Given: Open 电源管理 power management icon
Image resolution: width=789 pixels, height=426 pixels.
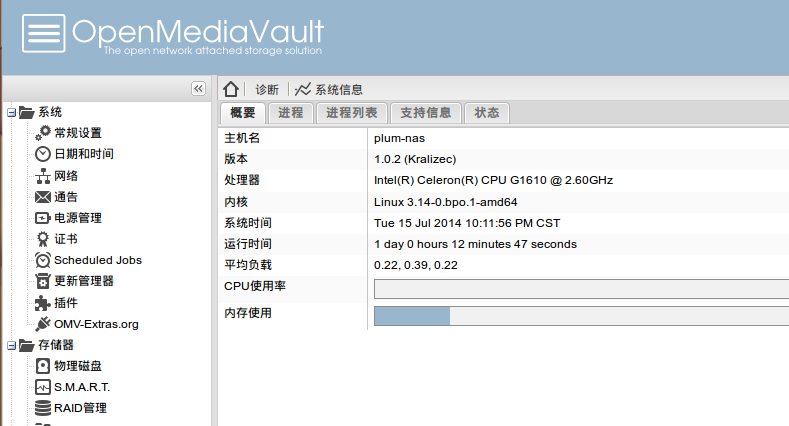Looking at the screenshot, I should (x=43, y=218).
